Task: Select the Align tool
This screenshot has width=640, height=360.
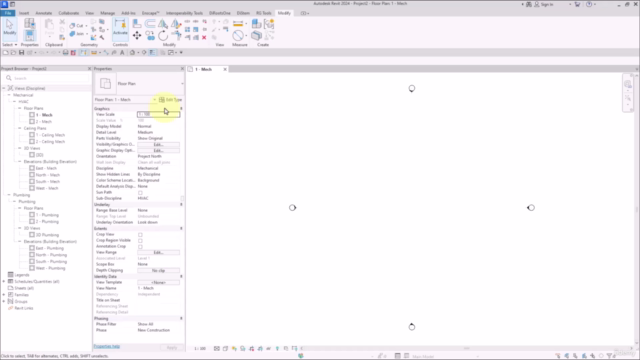Action: click(x=137, y=24)
